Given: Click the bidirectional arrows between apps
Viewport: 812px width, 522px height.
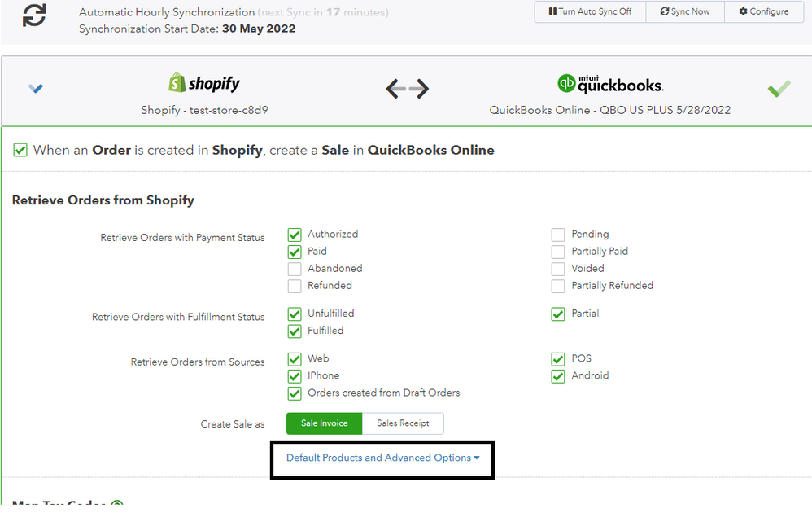Looking at the screenshot, I should (x=408, y=89).
